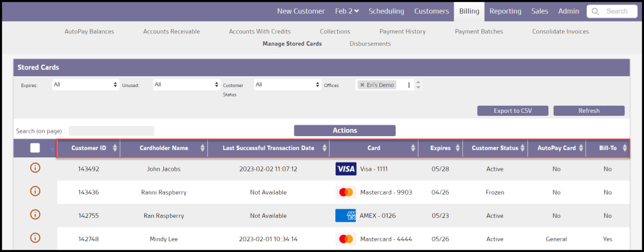Click the search magnifier icon
644x252 pixels.
pyautogui.click(x=596, y=11)
